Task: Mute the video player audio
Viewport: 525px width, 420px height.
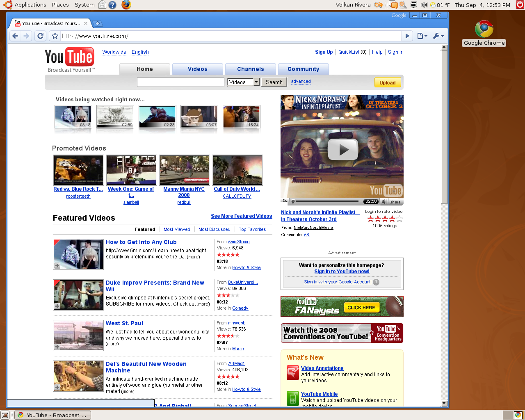Action: 383,201
